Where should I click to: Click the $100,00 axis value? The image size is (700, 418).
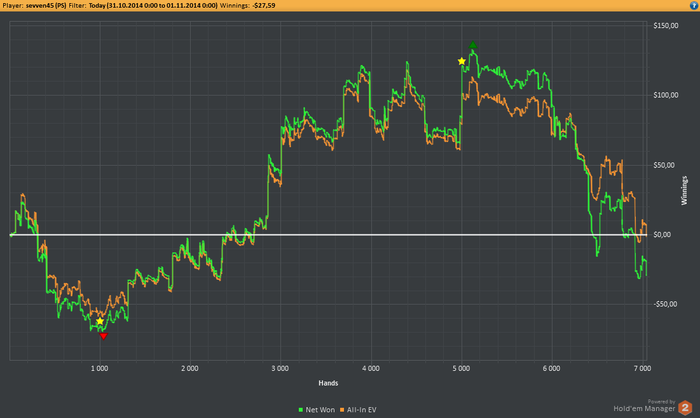(666, 95)
